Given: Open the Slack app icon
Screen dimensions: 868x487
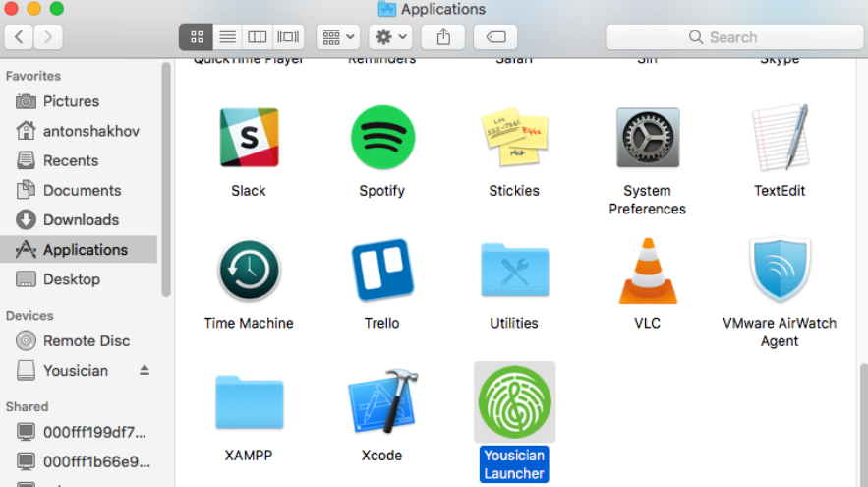Looking at the screenshot, I should pyautogui.click(x=248, y=139).
